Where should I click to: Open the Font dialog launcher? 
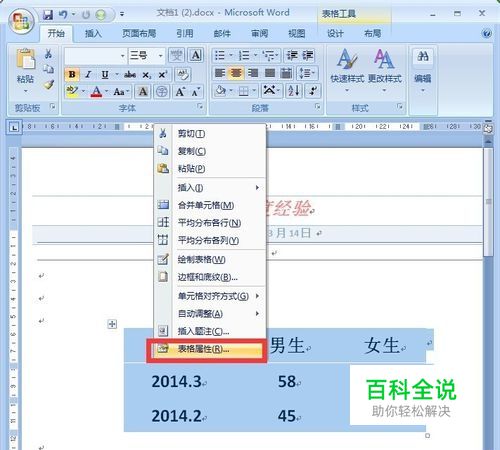pos(200,107)
